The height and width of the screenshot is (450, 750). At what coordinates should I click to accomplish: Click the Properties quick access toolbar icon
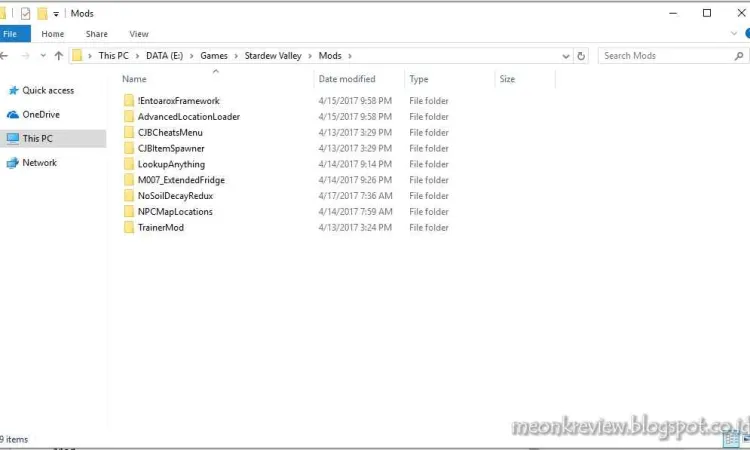[25, 13]
